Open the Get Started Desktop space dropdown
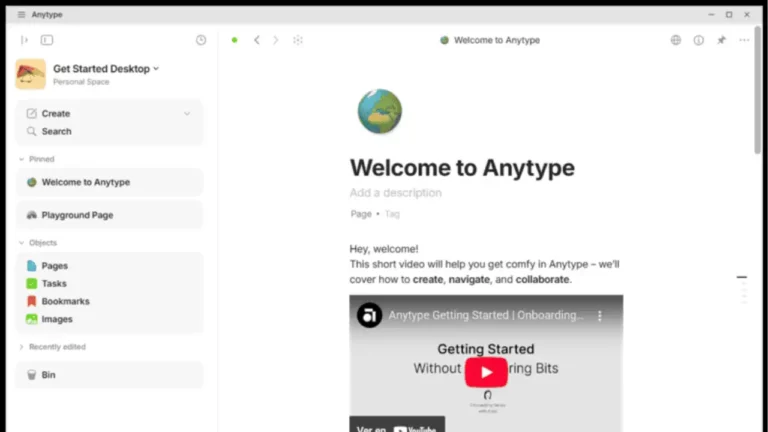Image resolution: width=768 pixels, height=432 pixels. coord(156,69)
